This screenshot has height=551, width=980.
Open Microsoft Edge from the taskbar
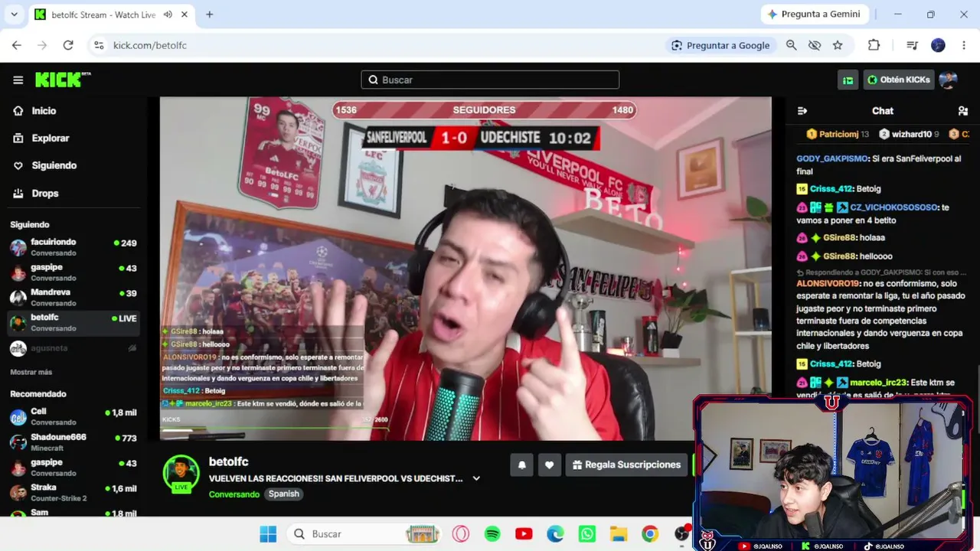pos(555,534)
